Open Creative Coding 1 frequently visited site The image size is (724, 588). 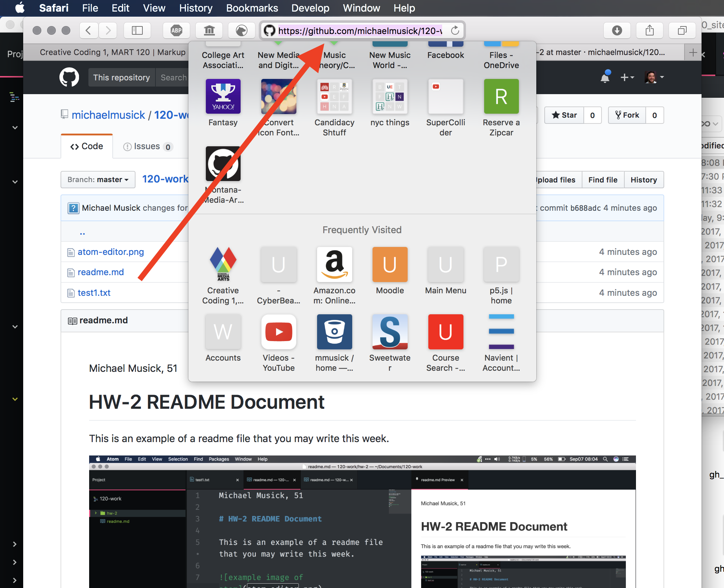[223, 276]
